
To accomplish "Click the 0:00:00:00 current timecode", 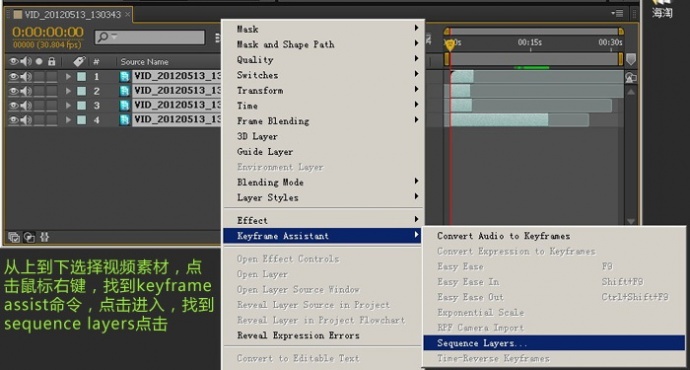I will click(48, 32).
